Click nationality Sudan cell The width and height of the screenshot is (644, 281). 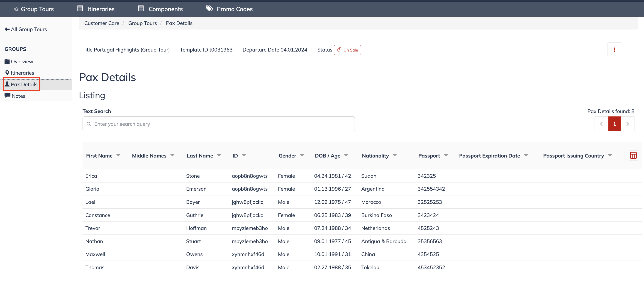(369, 176)
